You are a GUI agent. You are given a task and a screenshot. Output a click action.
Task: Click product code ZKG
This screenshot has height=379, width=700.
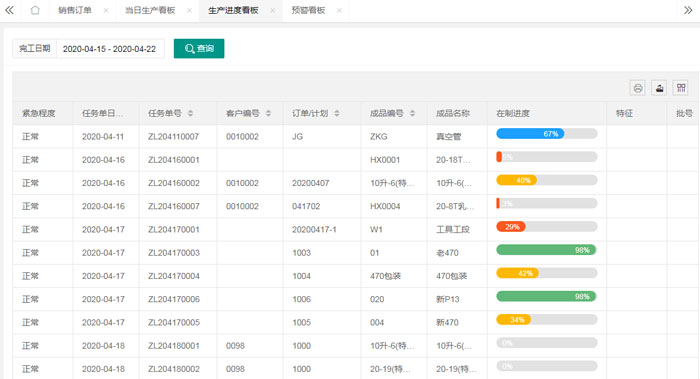click(x=379, y=137)
